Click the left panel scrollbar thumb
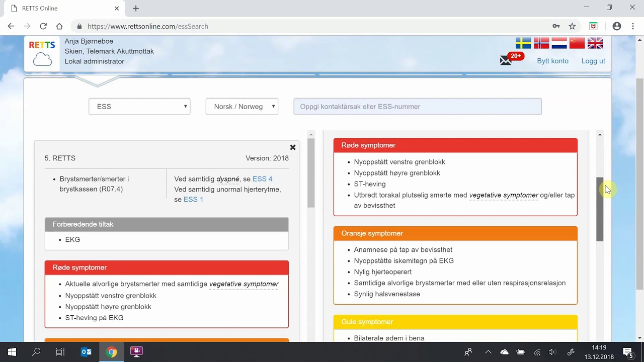The image size is (644, 362). point(311,173)
